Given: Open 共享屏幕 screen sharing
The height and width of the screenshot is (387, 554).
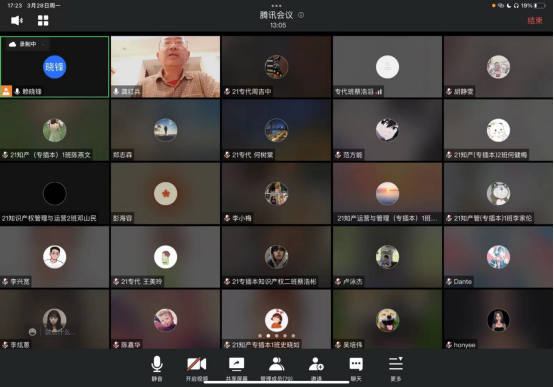Looking at the screenshot, I should (236, 369).
